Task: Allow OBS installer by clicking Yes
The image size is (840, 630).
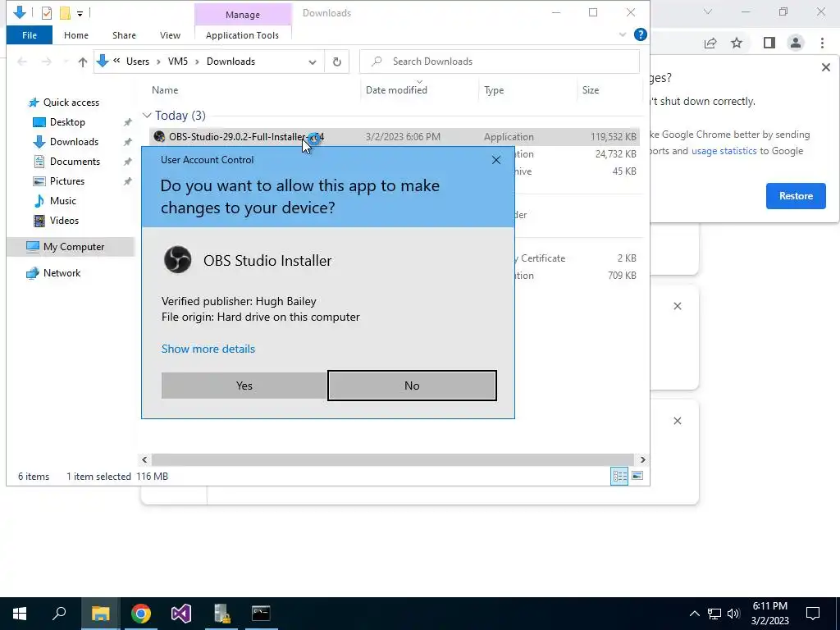Action: (244, 386)
